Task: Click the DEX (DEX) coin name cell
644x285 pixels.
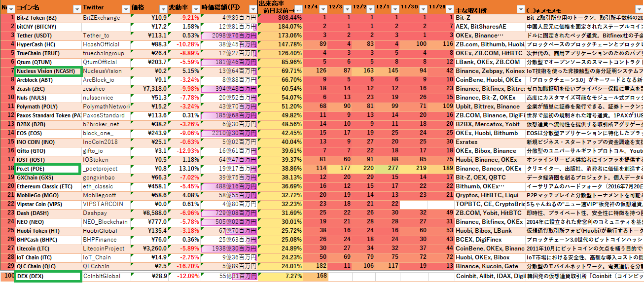Action: pyautogui.click(x=48, y=276)
